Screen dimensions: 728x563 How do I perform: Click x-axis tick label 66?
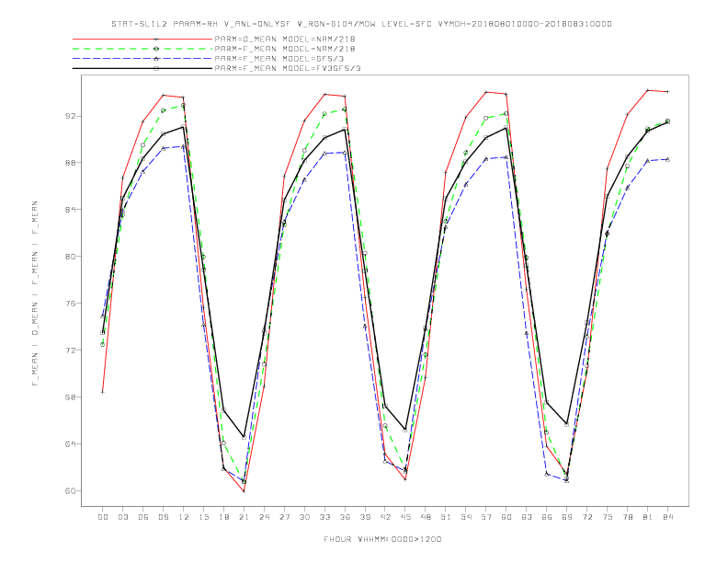coord(547,517)
